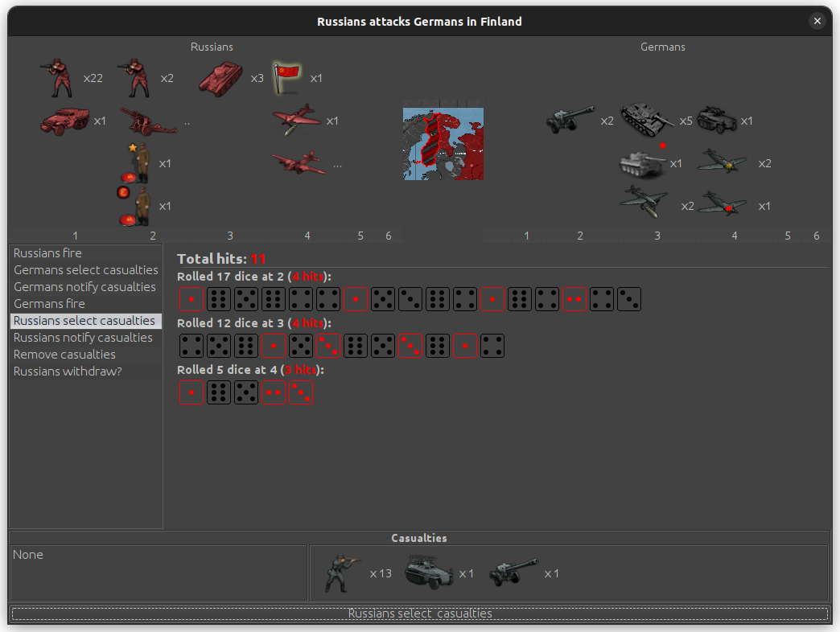Click the German fighter x2 with star

tap(723, 162)
